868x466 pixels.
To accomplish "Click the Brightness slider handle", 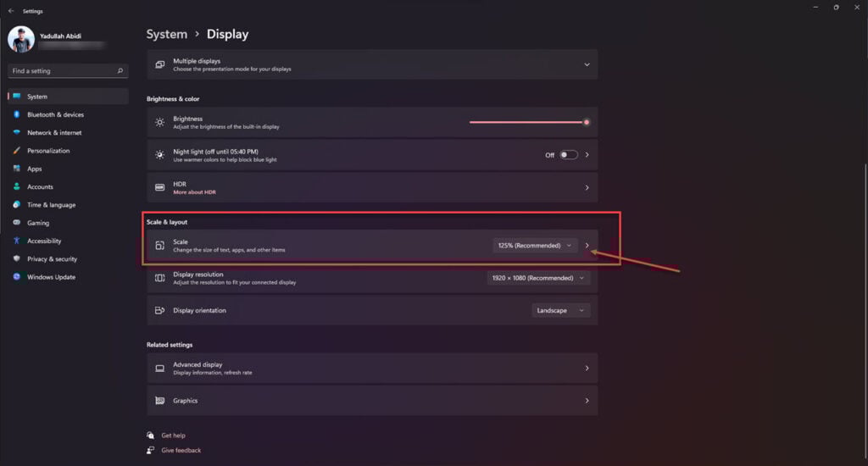I will click(x=587, y=122).
